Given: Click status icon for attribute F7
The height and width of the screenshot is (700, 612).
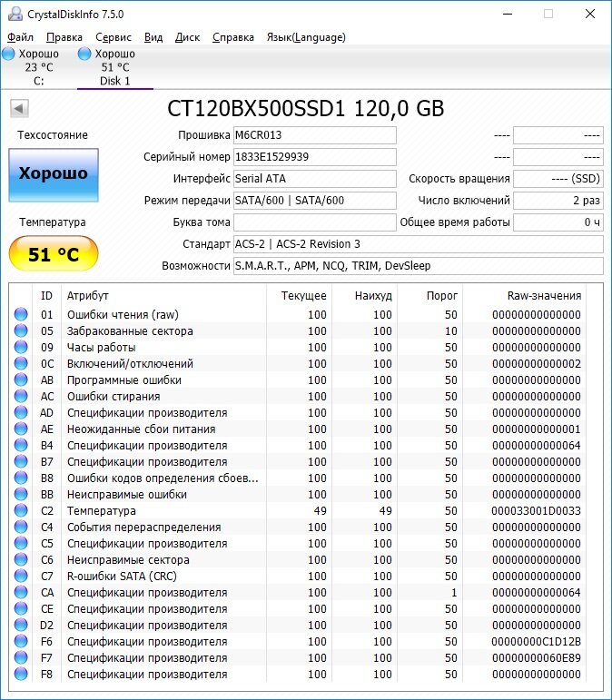Looking at the screenshot, I should pyautogui.click(x=21, y=657).
